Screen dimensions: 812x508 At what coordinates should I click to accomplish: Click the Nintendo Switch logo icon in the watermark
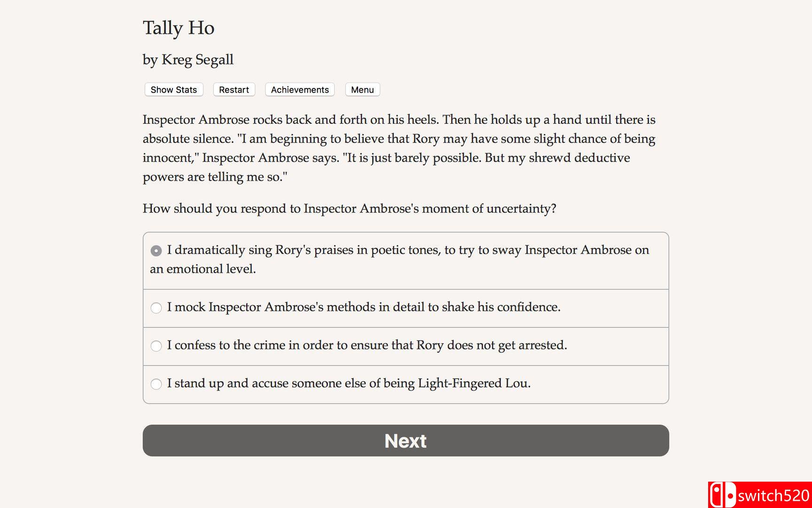coord(722,495)
